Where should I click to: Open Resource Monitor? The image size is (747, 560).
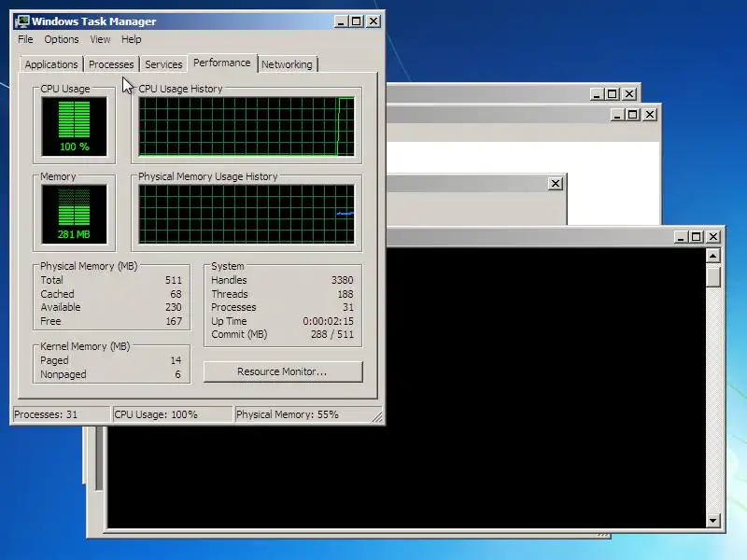pyautogui.click(x=283, y=371)
